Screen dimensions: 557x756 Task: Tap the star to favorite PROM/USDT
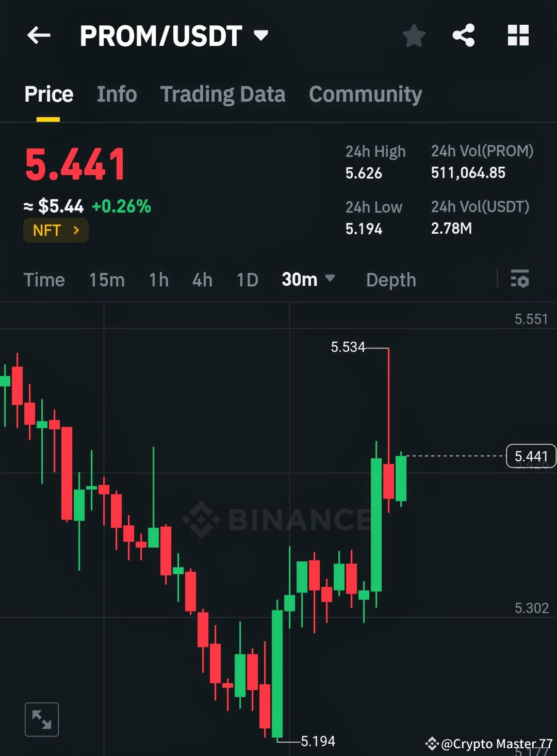click(x=413, y=35)
